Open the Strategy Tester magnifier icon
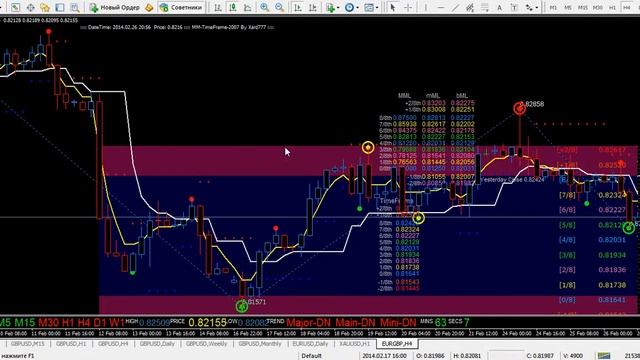640x360 pixels. coord(75,7)
